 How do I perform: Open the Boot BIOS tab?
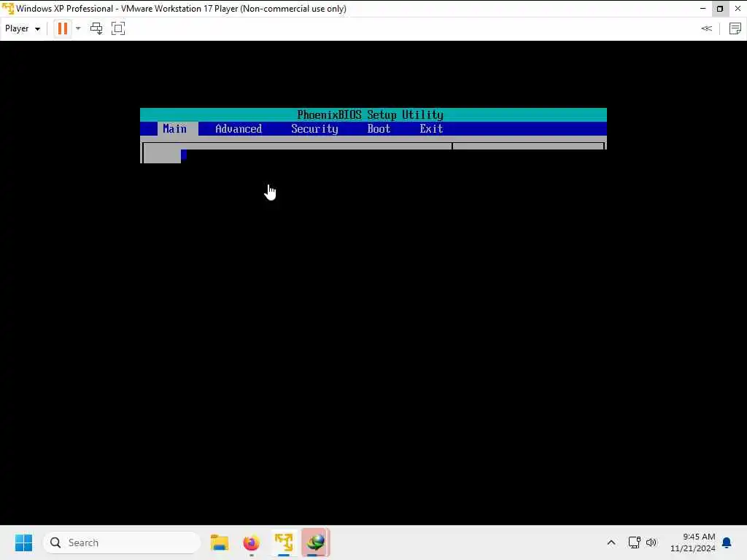[x=379, y=128]
